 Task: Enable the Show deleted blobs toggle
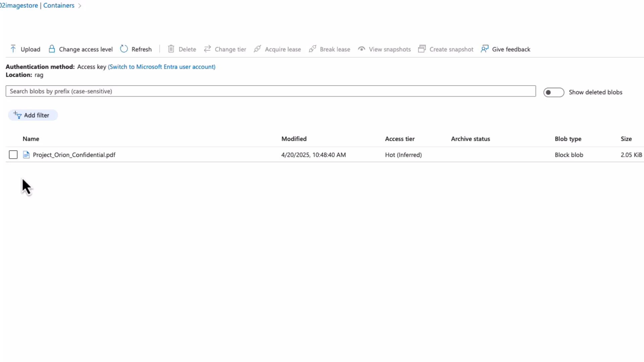553,92
